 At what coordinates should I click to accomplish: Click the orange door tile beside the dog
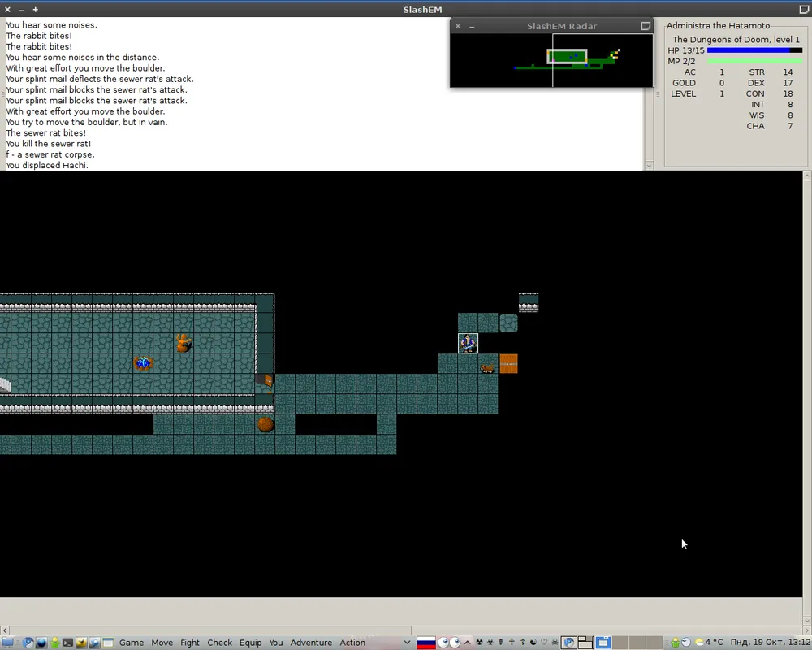point(509,364)
